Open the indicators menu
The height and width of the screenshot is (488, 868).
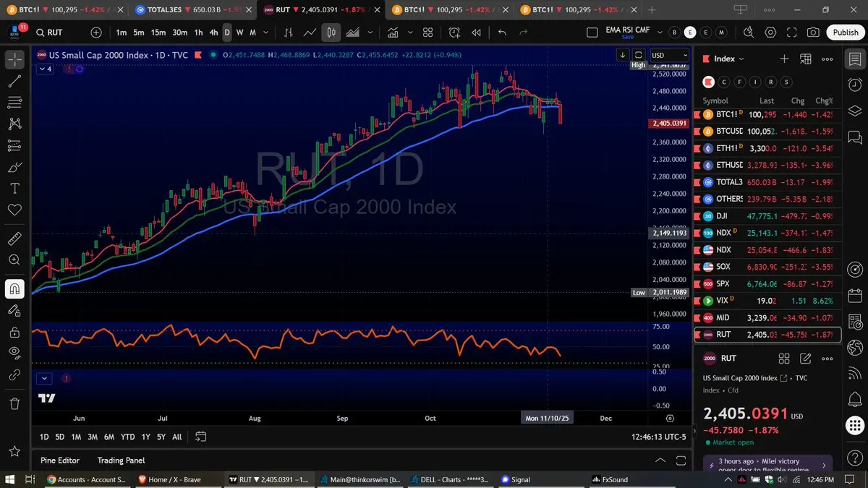[393, 33]
